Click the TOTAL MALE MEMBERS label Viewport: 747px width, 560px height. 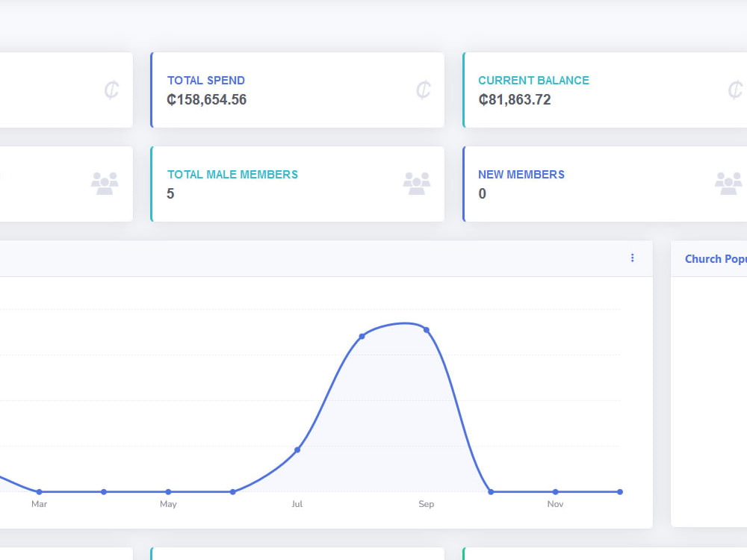[x=232, y=175]
